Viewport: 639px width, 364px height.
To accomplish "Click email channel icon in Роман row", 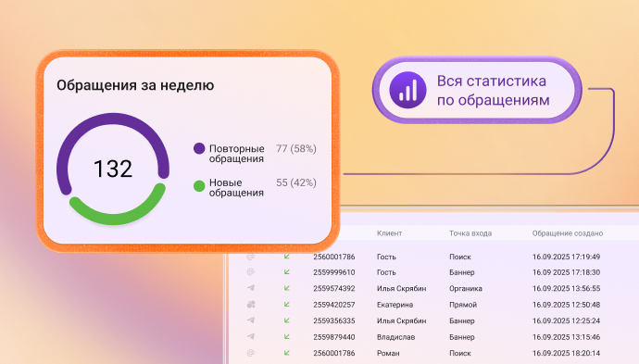I will coord(251,353).
